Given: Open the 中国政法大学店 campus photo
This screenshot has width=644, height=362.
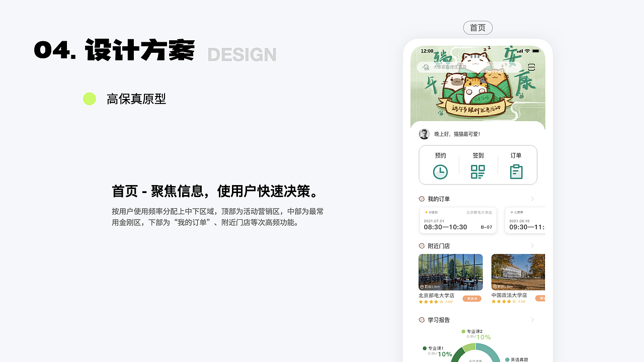Looking at the screenshot, I should (518, 272).
